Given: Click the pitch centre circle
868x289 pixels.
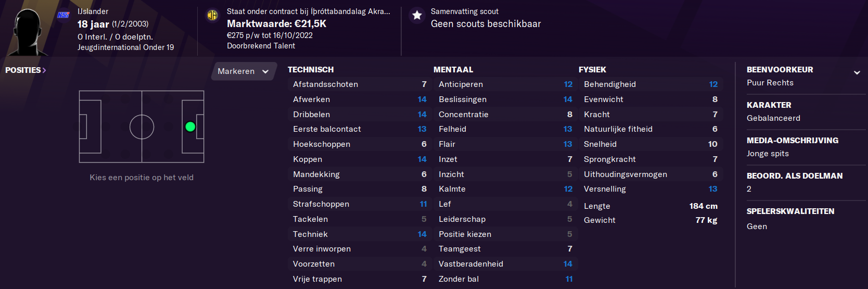Looking at the screenshot, I should pyautogui.click(x=142, y=127).
